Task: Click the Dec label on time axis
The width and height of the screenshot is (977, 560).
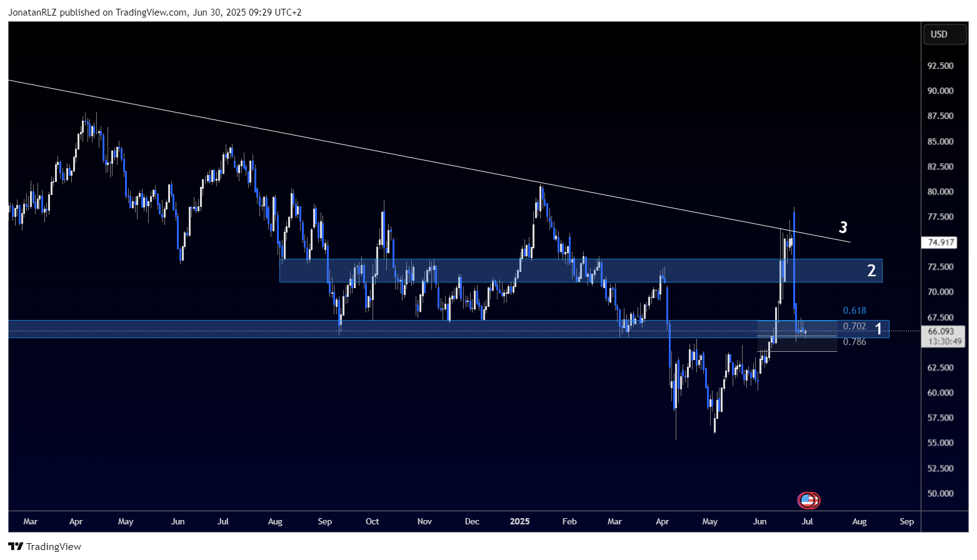Action: tap(472, 521)
